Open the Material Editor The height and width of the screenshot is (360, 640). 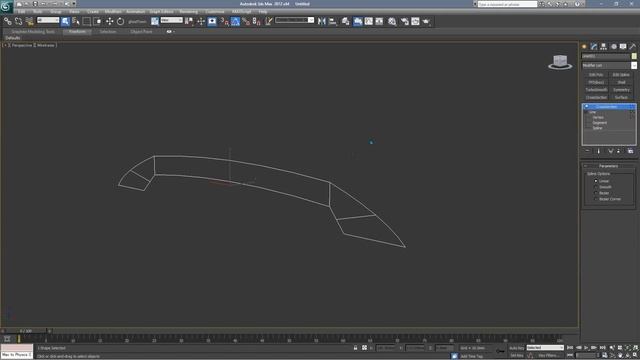pyautogui.click(x=392, y=21)
